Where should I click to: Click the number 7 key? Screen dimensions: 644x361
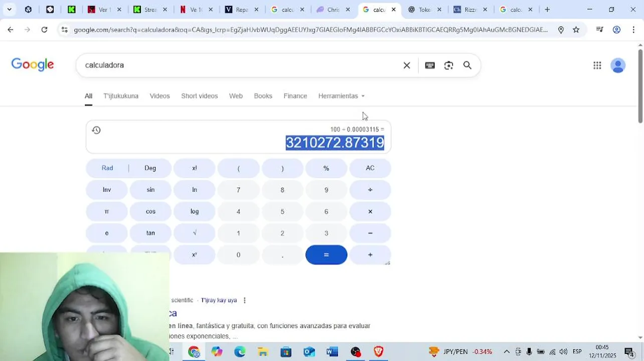(x=238, y=190)
